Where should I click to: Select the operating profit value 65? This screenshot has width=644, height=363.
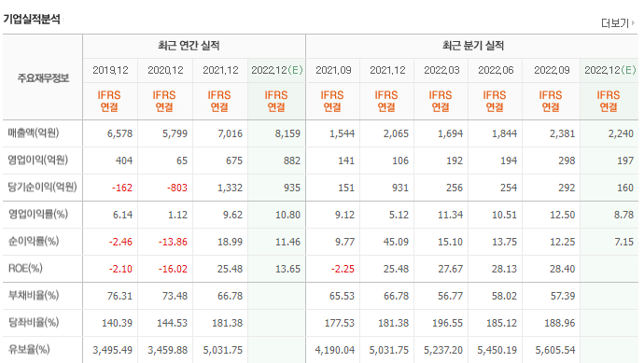click(182, 161)
